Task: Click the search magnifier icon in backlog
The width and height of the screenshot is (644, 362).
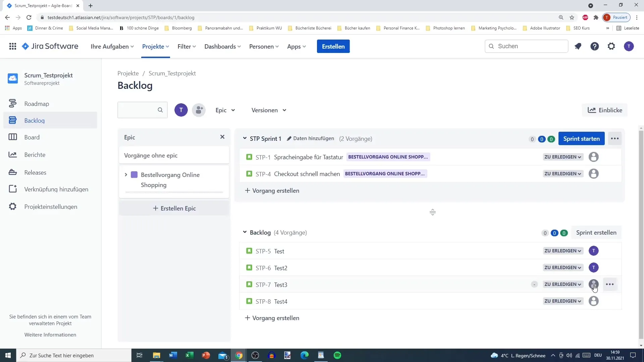Action: point(160,110)
